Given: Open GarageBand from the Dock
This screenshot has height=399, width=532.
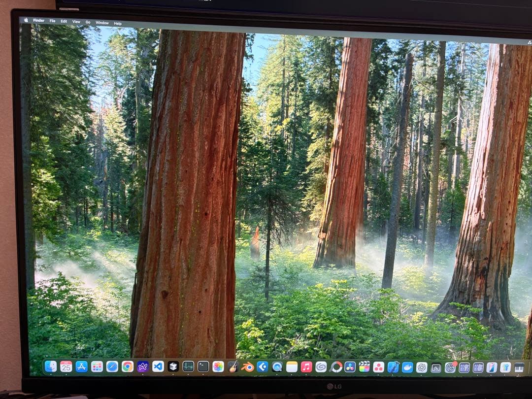Looking at the screenshot, I should [x=233, y=367].
